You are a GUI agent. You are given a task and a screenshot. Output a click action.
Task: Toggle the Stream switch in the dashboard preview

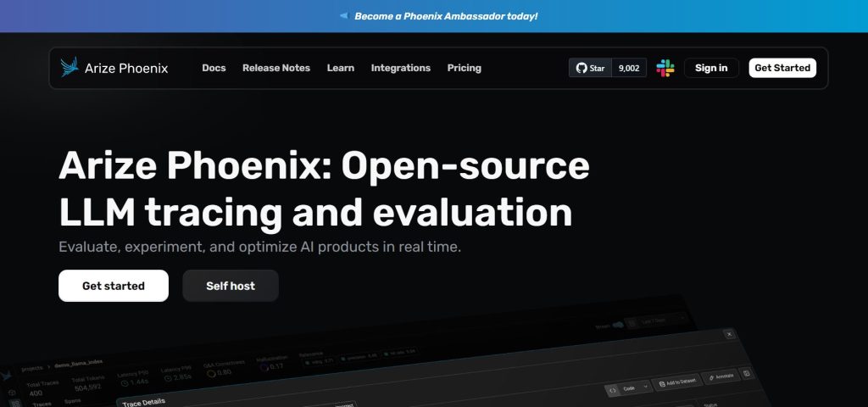pyautogui.click(x=617, y=324)
